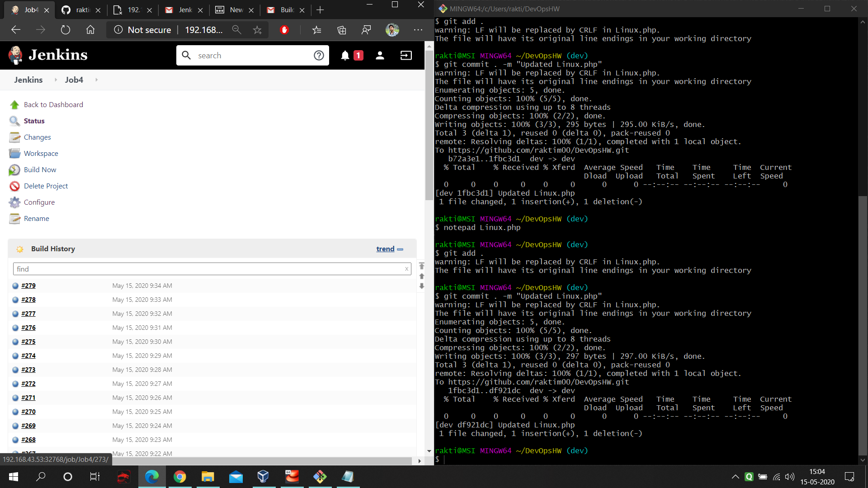Open Jenkins notifications bell
The width and height of the screenshot is (868, 488).
[345, 56]
